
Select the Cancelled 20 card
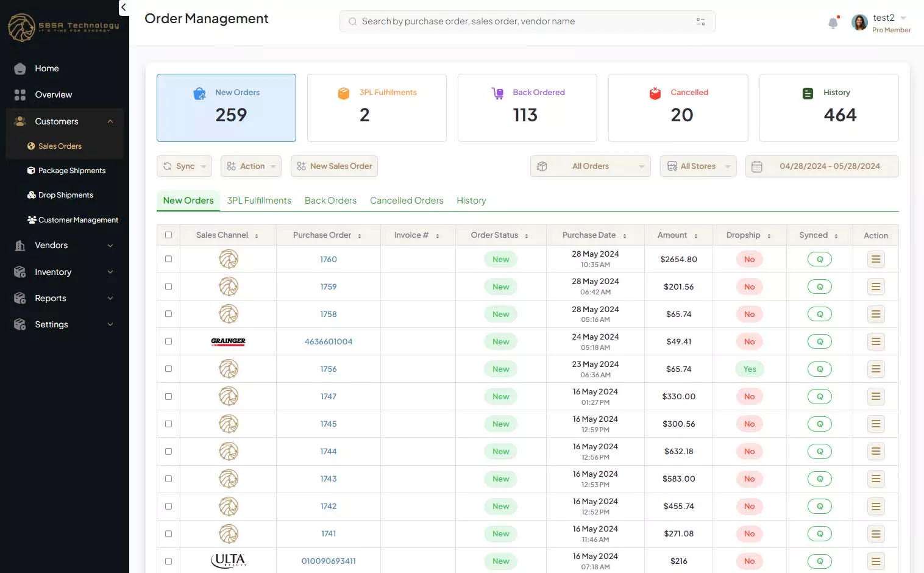pyautogui.click(x=678, y=108)
